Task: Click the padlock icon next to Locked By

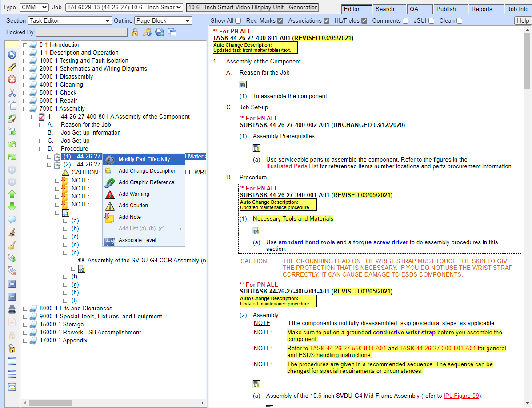Action: click(135, 32)
